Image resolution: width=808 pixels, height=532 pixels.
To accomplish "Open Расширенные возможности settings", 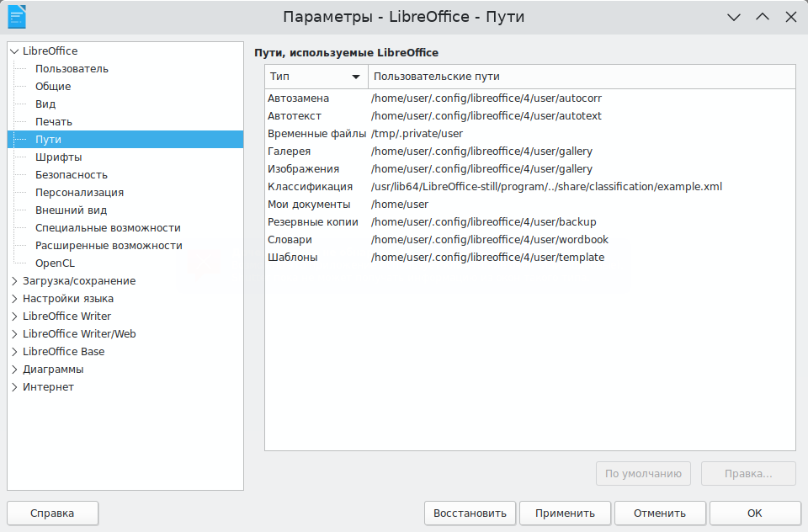I will coord(109,246).
